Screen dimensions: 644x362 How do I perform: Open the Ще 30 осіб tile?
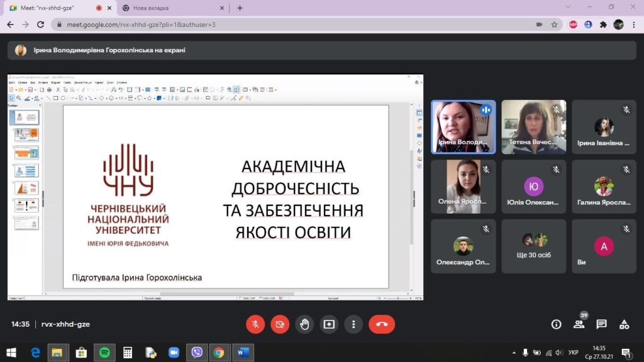[533, 246]
